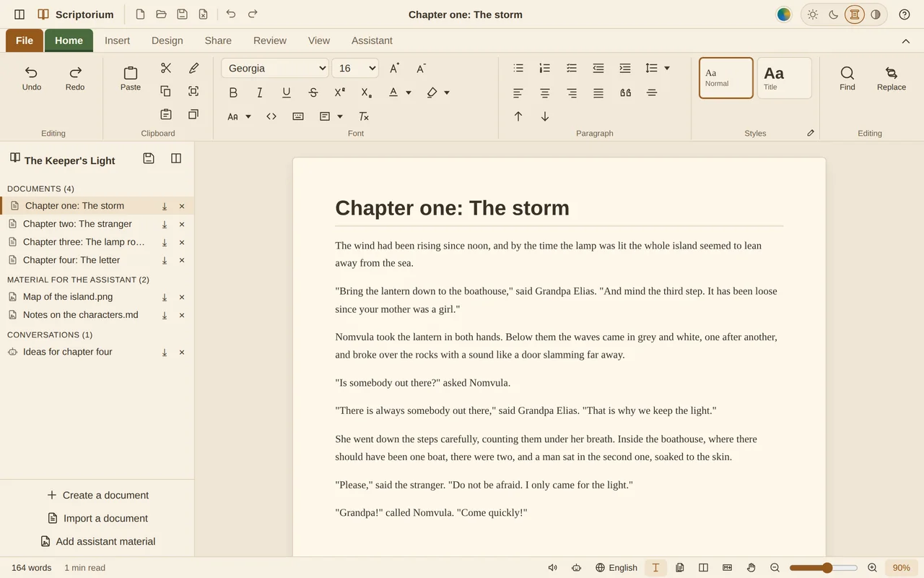Viewport: 924px width, 578px height.
Task: Insert a block quote
Action: 625,92
